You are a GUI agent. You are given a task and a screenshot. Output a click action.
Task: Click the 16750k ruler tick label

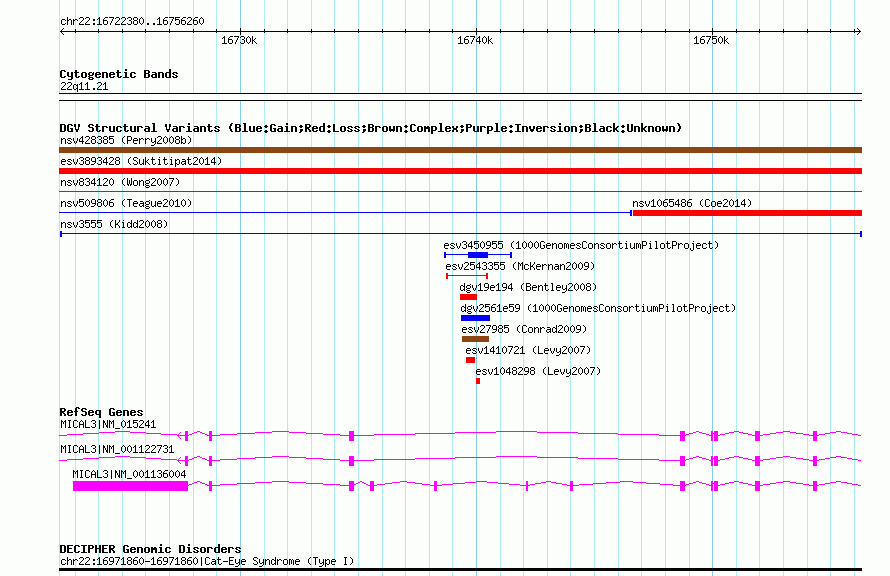(711, 40)
